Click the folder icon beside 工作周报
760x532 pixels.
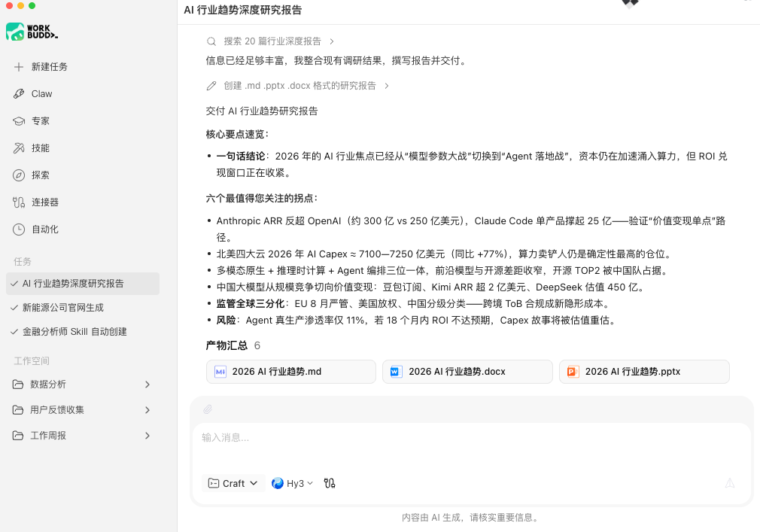[18, 436]
